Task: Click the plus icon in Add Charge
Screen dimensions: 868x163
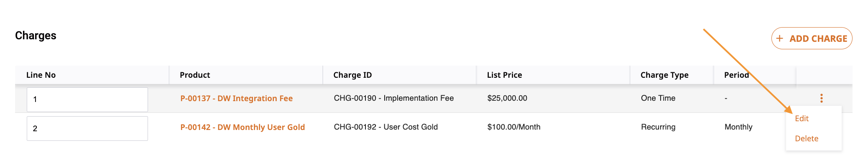Action: tap(779, 38)
